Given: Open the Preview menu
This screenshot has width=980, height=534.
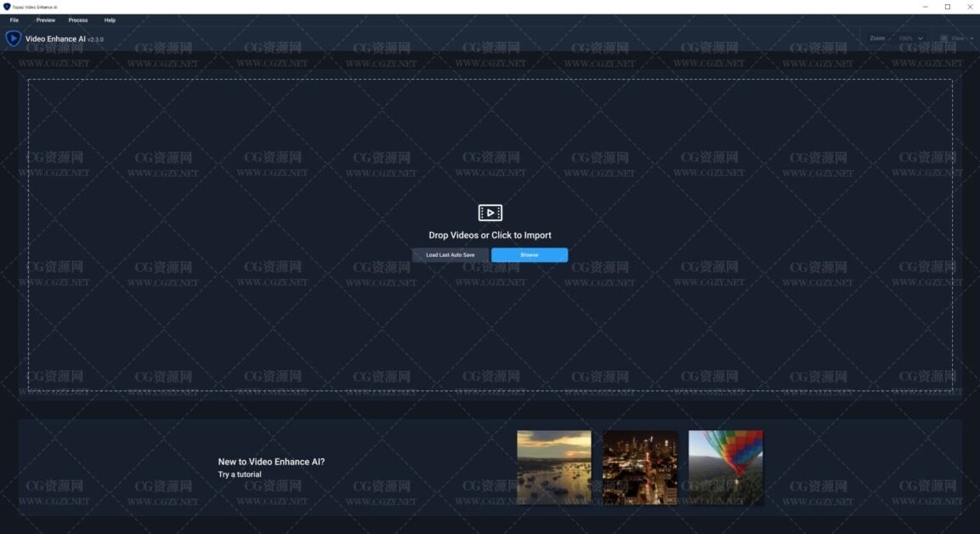Looking at the screenshot, I should pyautogui.click(x=46, y=20).
